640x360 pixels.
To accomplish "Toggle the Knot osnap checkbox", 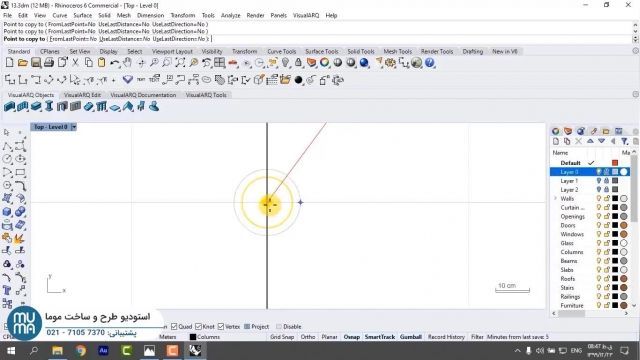I will coord(198,327).
